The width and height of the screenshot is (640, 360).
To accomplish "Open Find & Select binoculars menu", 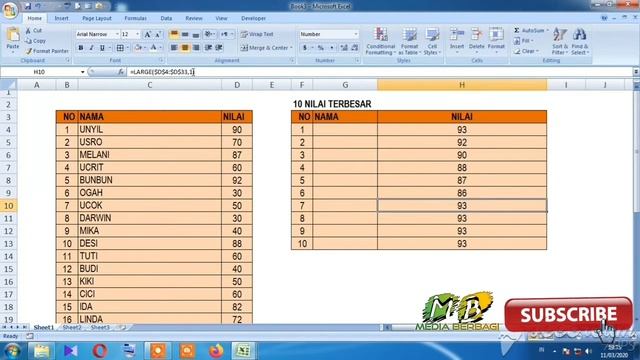I will (580, 41).
